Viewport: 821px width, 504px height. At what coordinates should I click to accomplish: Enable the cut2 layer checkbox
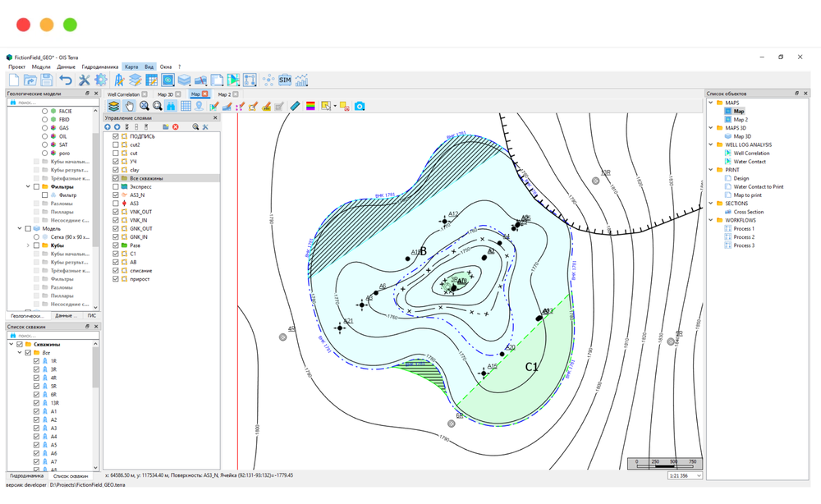[116, 144]
